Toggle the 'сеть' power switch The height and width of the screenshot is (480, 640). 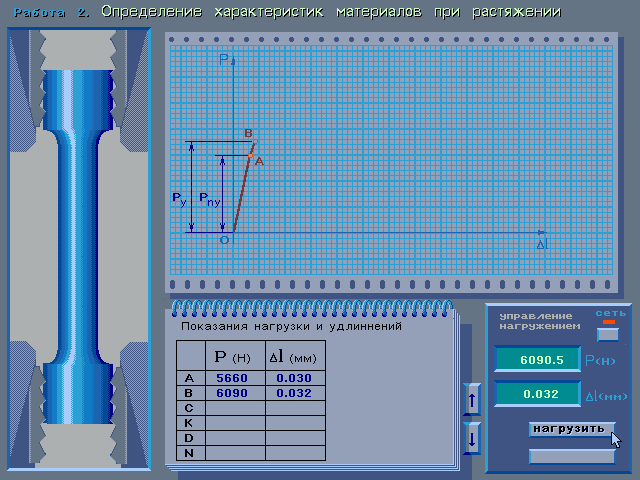pos(608,334)
